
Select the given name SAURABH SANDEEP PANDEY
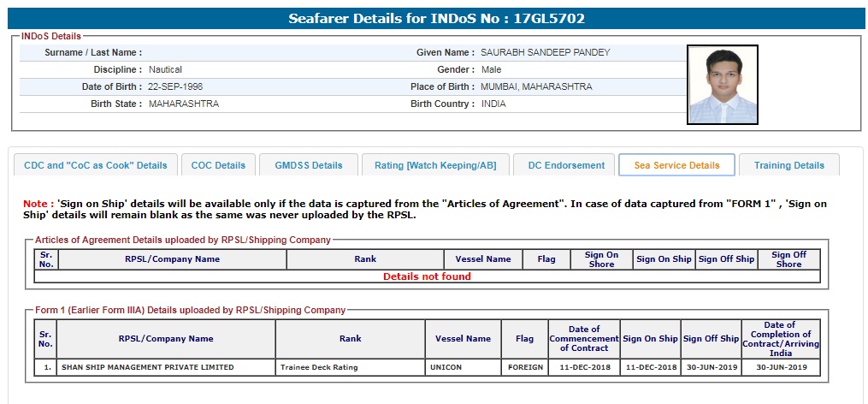click(x=545, y=52)
